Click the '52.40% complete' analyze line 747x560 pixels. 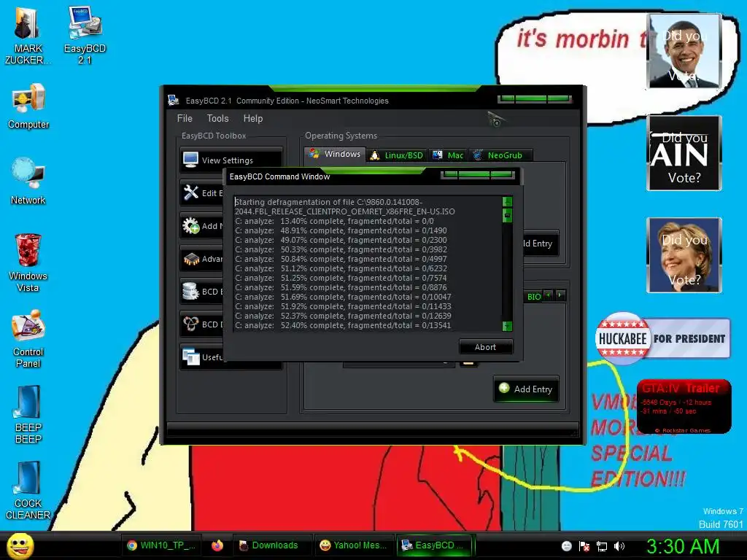pyautogui.click(x=343, y=325)
